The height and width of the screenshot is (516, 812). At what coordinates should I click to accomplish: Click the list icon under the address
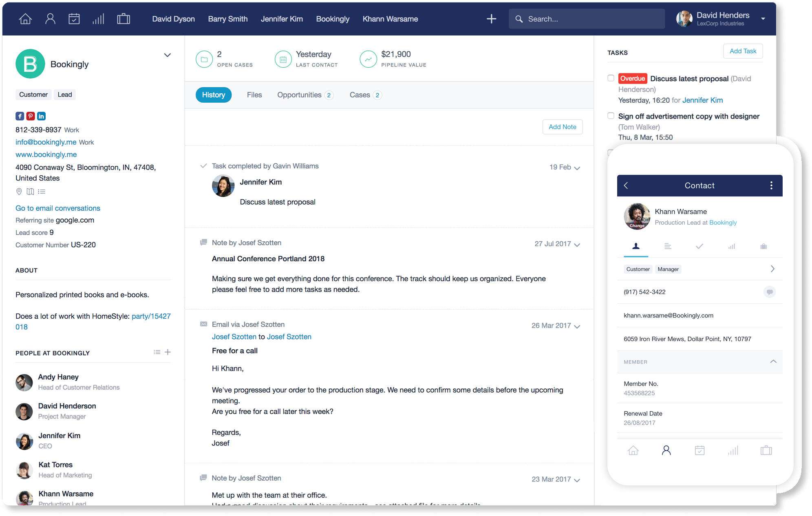point(42,192)
